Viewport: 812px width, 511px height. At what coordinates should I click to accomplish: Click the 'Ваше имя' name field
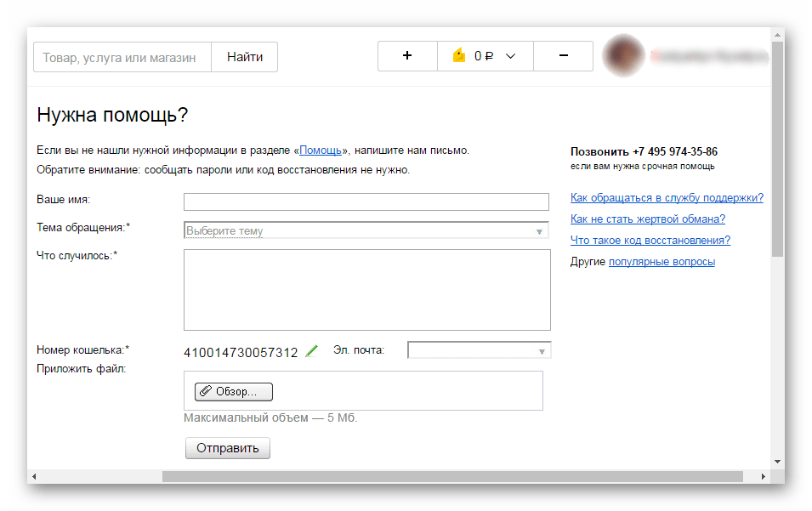click(366, 202)
